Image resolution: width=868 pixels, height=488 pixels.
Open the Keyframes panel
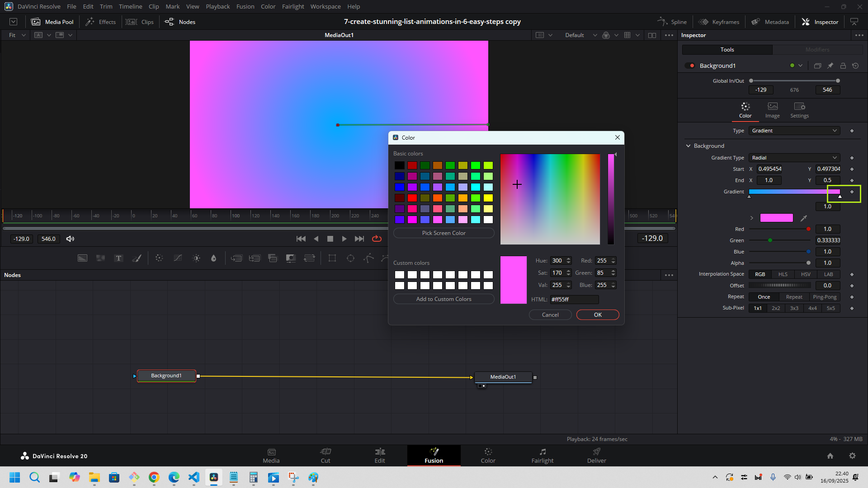[x=719, y=22]
